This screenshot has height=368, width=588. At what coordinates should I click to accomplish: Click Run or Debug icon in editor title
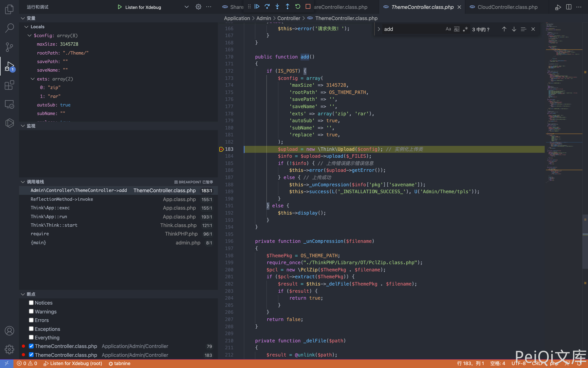pos(558,7)
